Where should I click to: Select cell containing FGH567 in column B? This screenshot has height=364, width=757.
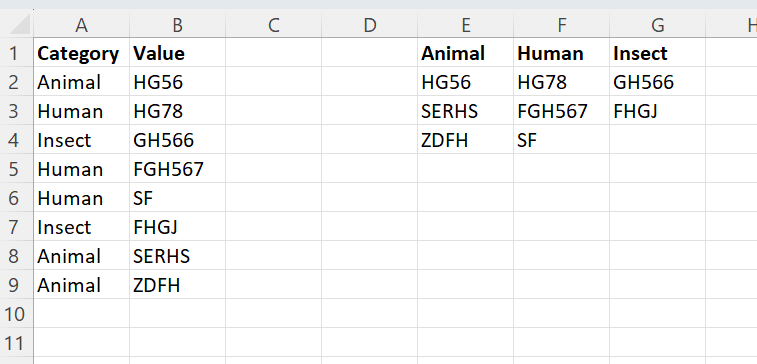(177, 168)
